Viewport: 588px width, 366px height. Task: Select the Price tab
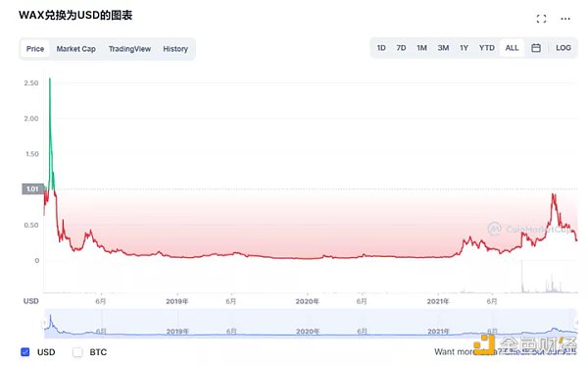[x=35, y=49]
